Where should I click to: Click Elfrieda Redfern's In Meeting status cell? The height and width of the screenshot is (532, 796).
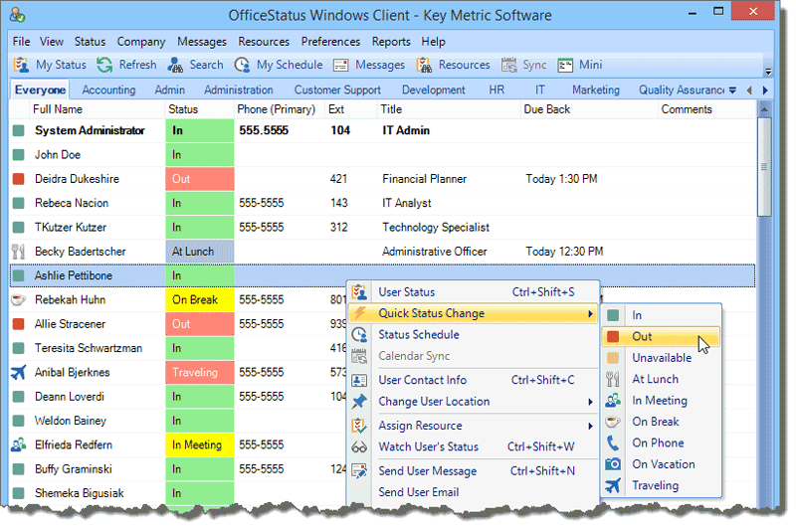pyautogui.click(x=200, y=444)
